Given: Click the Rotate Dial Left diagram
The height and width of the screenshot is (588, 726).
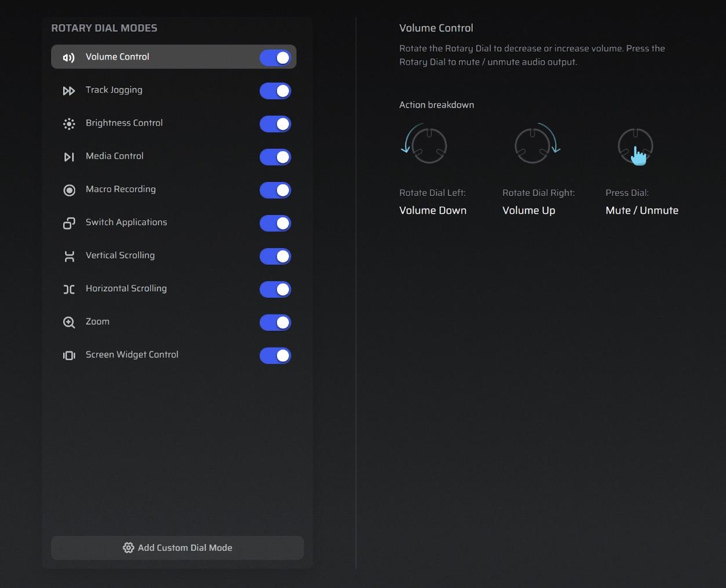Looking at the screenshot, I should click(x=425, y=144).
